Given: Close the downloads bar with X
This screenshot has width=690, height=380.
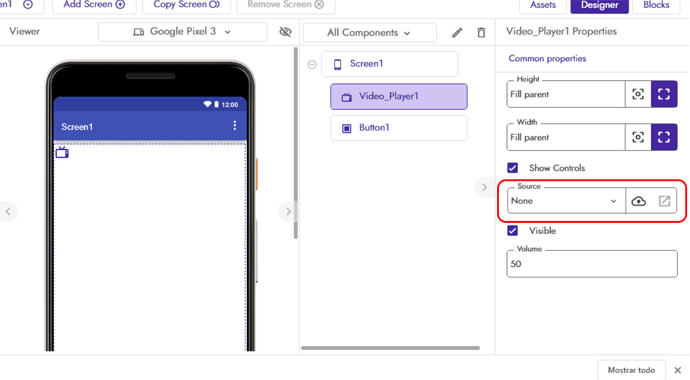Looking at the screenshot, I should pos(678,370).
